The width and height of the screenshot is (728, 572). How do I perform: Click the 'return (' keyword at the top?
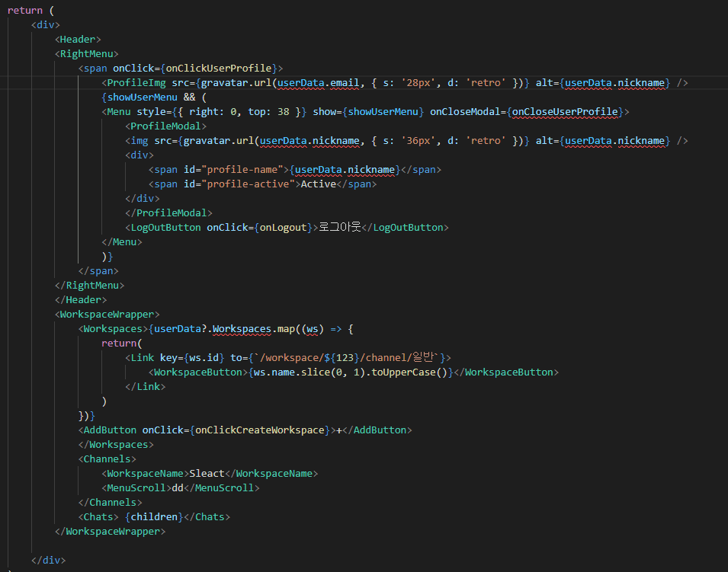point(30,10)
